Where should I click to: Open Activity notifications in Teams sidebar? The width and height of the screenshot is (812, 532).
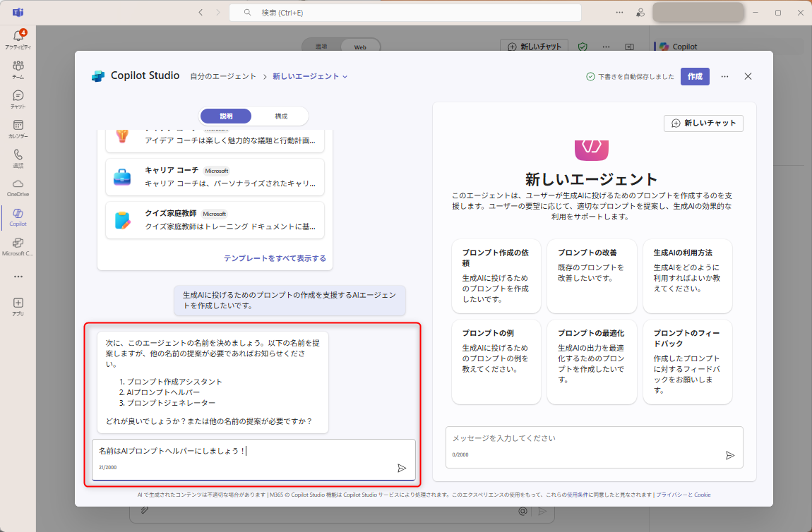pos(18,39)
